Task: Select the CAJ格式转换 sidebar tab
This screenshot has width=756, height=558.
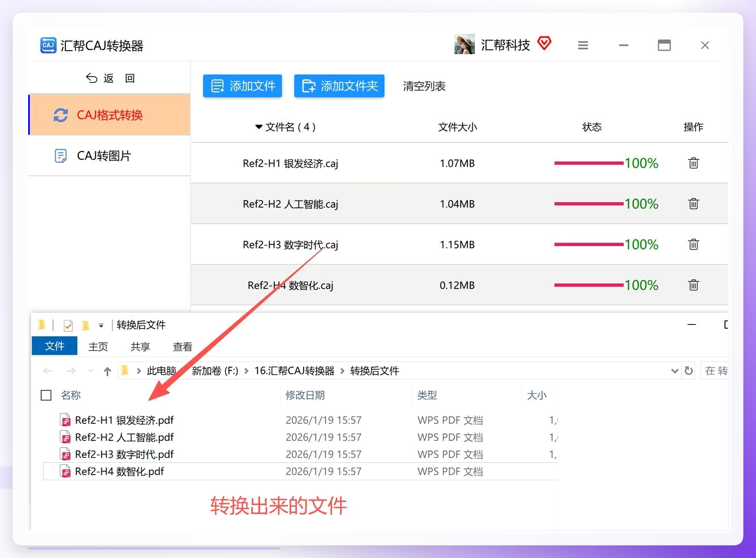Action: [110, 115]
